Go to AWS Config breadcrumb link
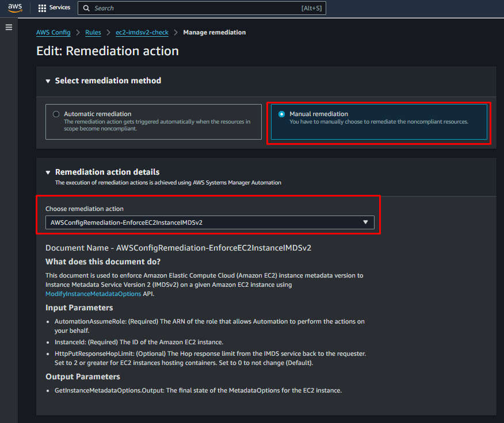The image size is (504, 423). click(54, 32)
